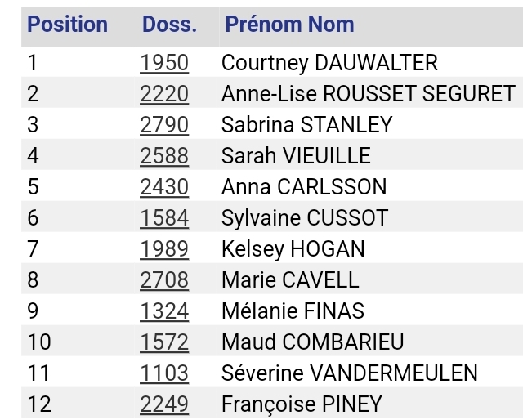Click the Prénom Nom column header
The height and width of the screenshot is (420, 523).
click(x=289, y=25)
